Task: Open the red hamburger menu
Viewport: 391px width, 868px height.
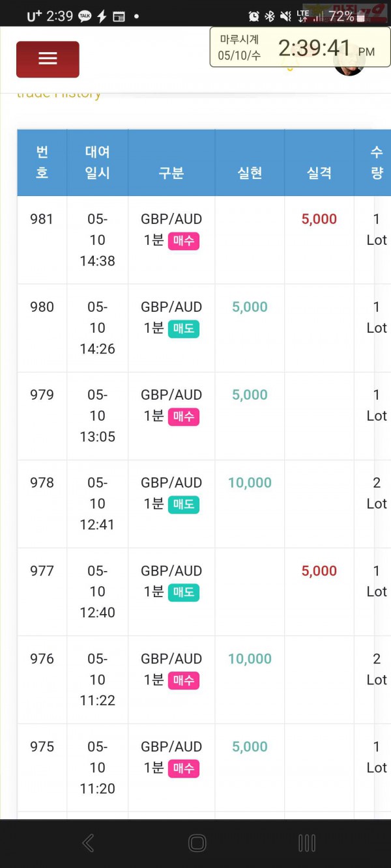Action: pos(48,59)
